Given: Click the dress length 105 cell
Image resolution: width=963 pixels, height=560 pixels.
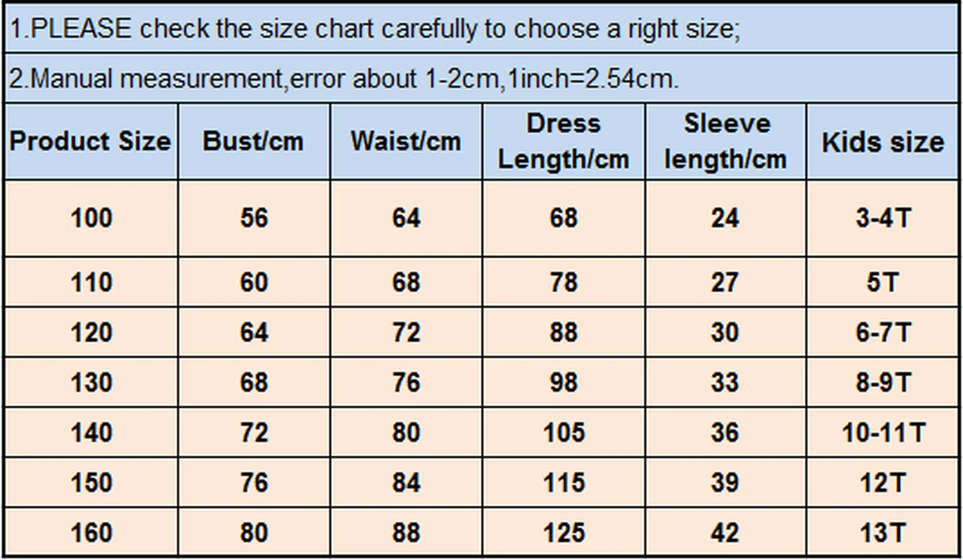Looking at the screenshot, I should pyautogui.click(x=563, y=432).
